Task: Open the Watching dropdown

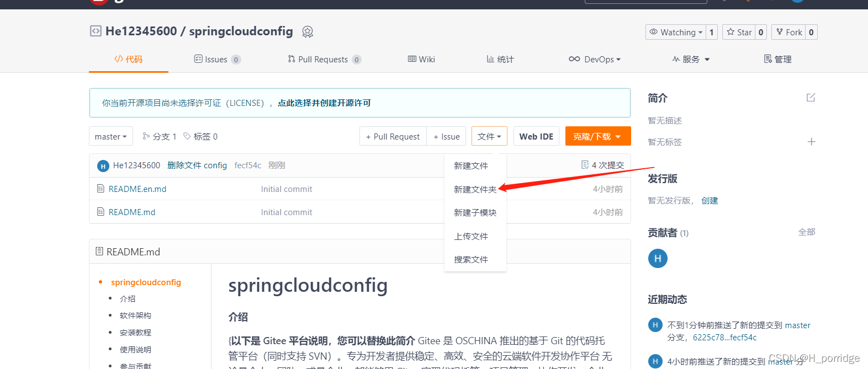Action: [x=676, y=32]
